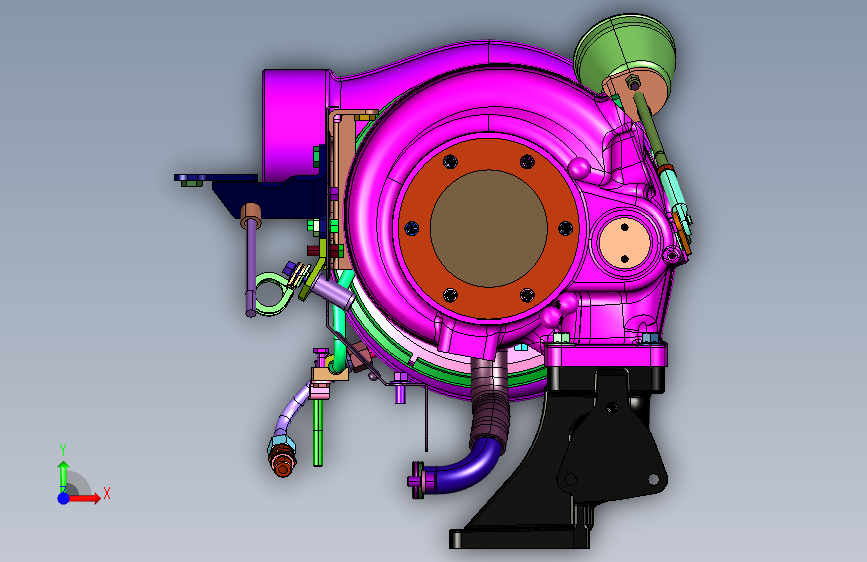
Task: Select the brown center disc inside the flange
Action: point(489,228)
